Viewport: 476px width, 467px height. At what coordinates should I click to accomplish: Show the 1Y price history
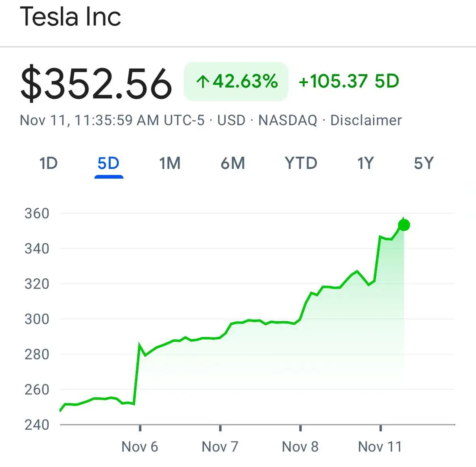tap(365, 163)
